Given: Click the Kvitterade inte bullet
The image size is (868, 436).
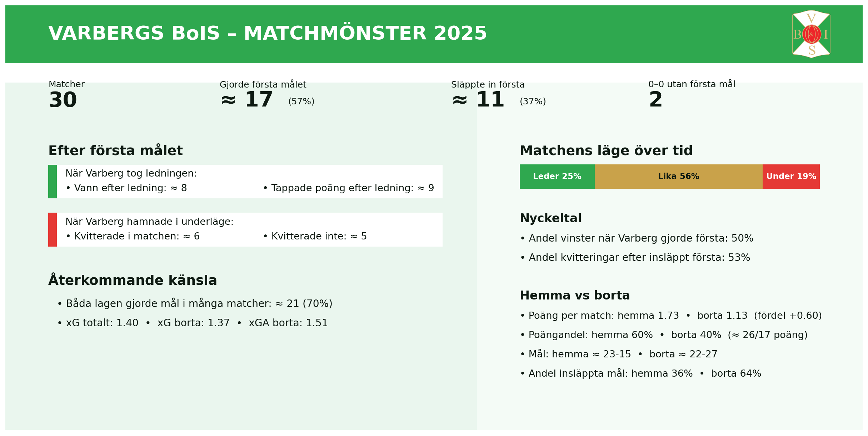Looking at the screenshot, I should point(315,237).
